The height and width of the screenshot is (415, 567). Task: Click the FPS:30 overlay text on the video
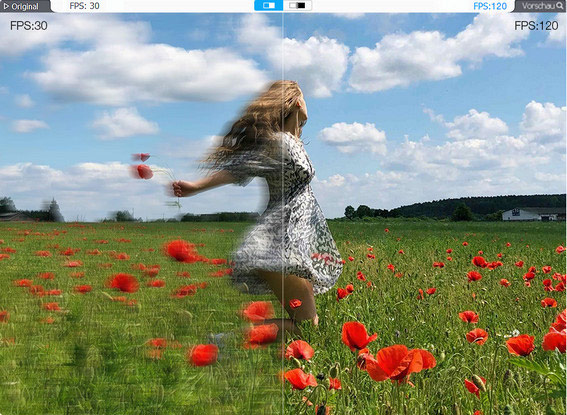pos(29,25)
